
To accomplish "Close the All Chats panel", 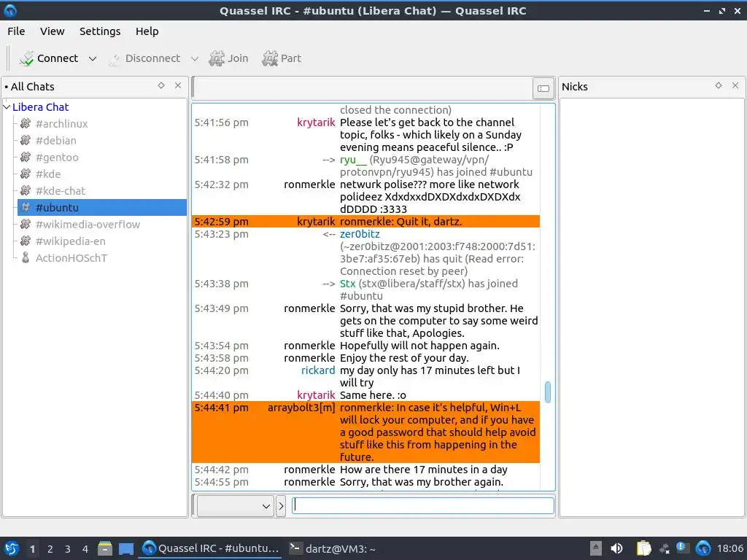I will coord(178,86).
